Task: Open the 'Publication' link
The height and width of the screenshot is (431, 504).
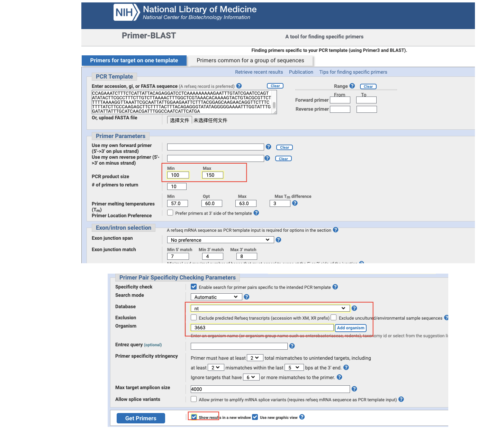Action: pyautogui.click(x=301, y=72)
